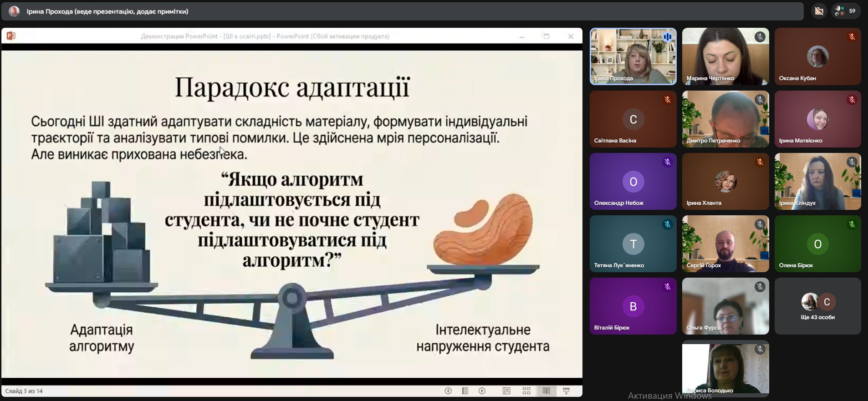
Task: Advance with the next slide arrow
Action: pos(482,391)
